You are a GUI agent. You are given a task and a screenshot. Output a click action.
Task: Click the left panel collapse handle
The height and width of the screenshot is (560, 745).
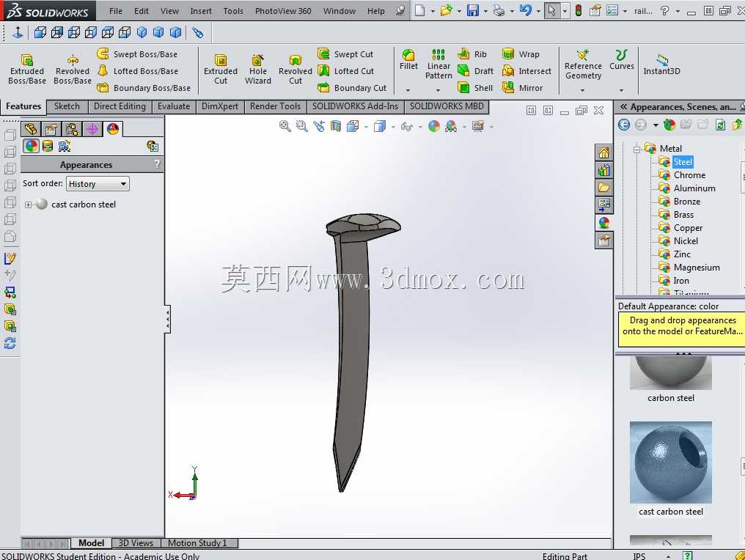(x=168, y=319)
